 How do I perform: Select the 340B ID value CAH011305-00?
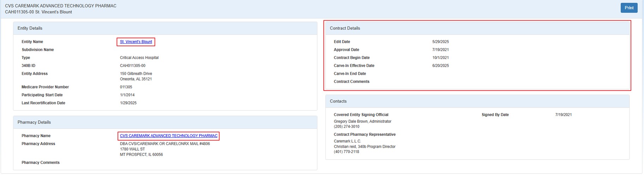133,66
